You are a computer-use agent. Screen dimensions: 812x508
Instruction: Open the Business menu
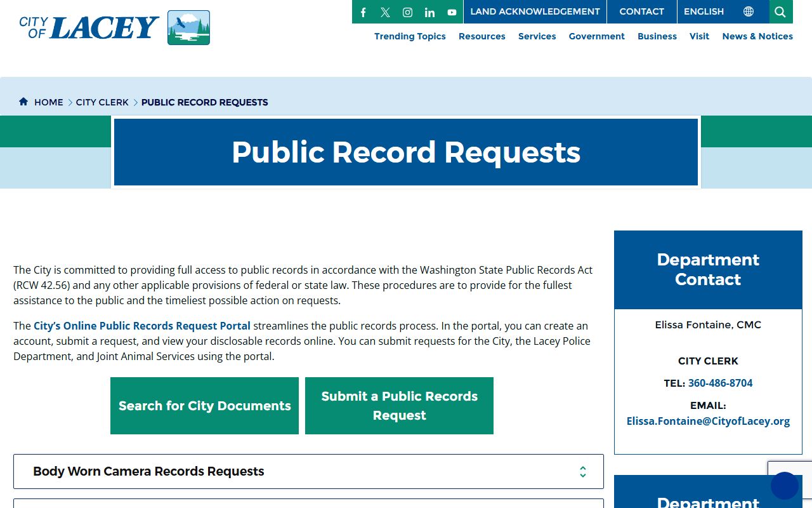(657, 36)
